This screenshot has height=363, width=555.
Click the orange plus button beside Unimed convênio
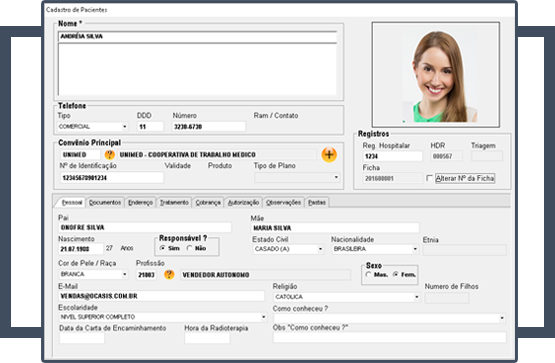(329, 155)
